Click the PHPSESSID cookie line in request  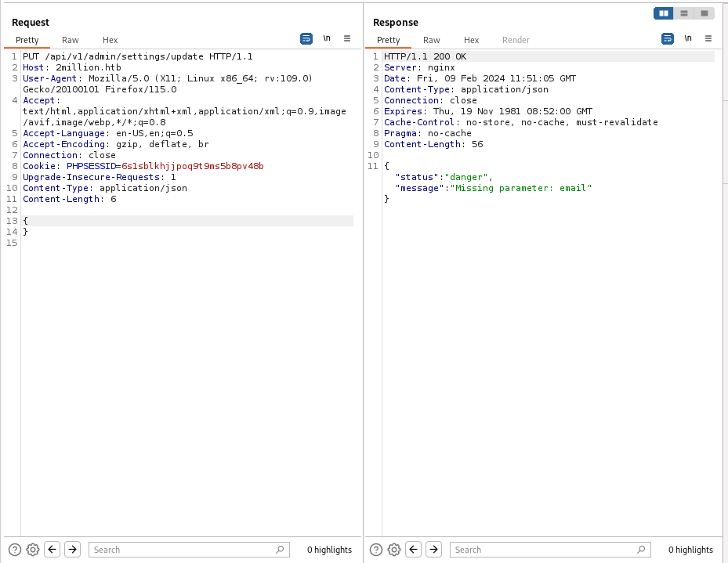pos(143,166)
